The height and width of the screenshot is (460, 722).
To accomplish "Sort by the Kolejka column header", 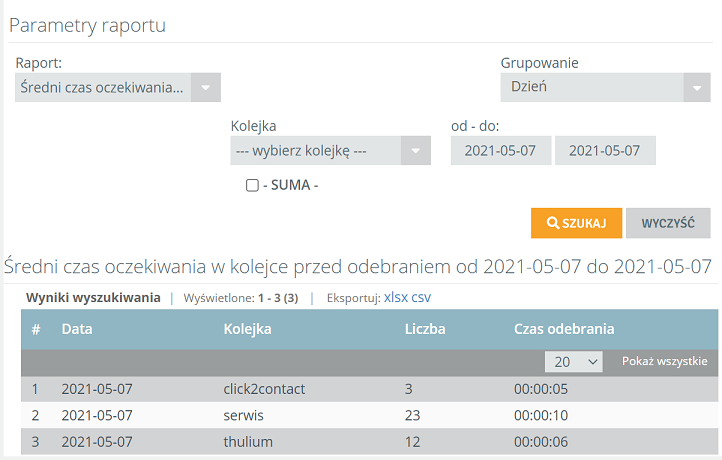I will pyautogui.click(x=247, y=329).
